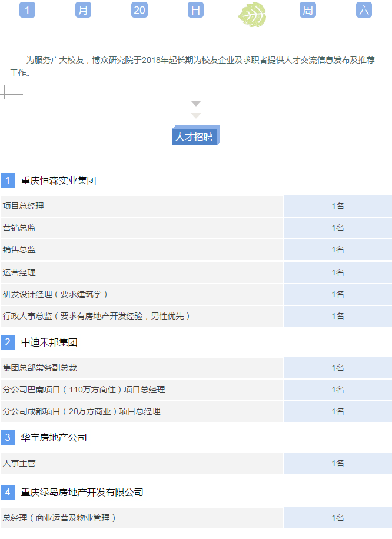Click the number 2 company badge
Screen dimensions: 392x539
pos(8,342)
